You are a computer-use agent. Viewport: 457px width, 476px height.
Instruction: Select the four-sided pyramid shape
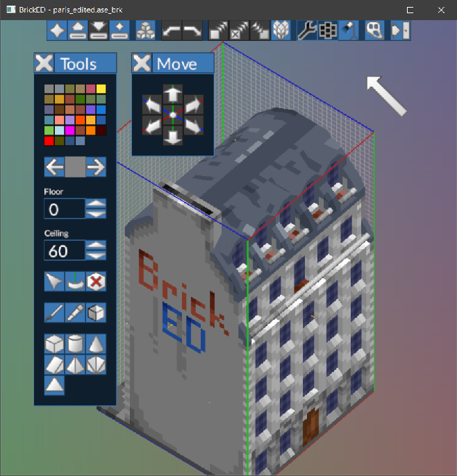pyautogui.click(x=75, y=364)
